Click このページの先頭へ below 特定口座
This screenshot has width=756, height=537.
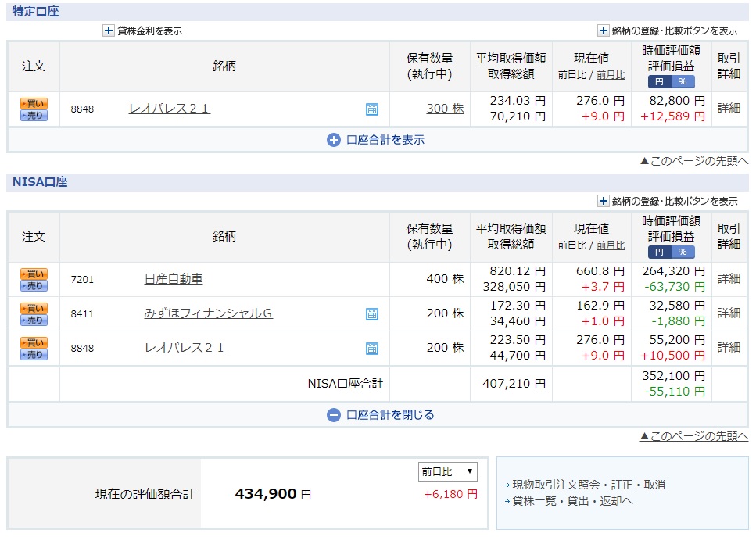click(x=693, y=161)
